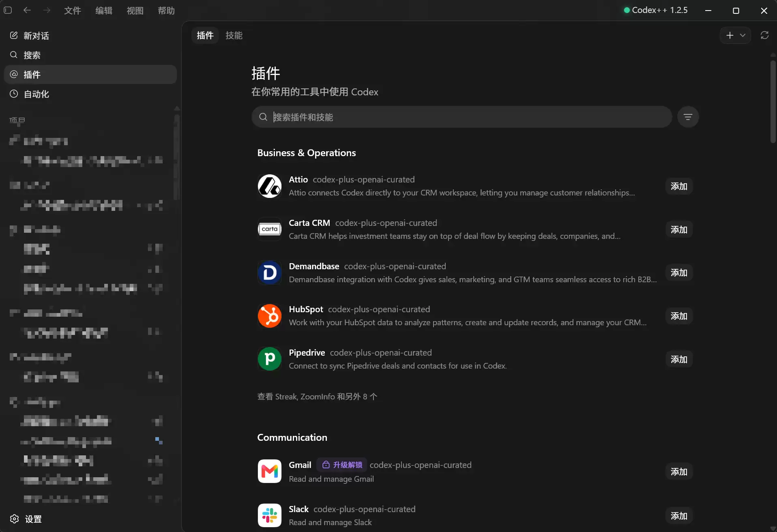This screenshot has width=777, height=532.
Task: Open the Gmail plugin icon
Action: coord(270,471)
